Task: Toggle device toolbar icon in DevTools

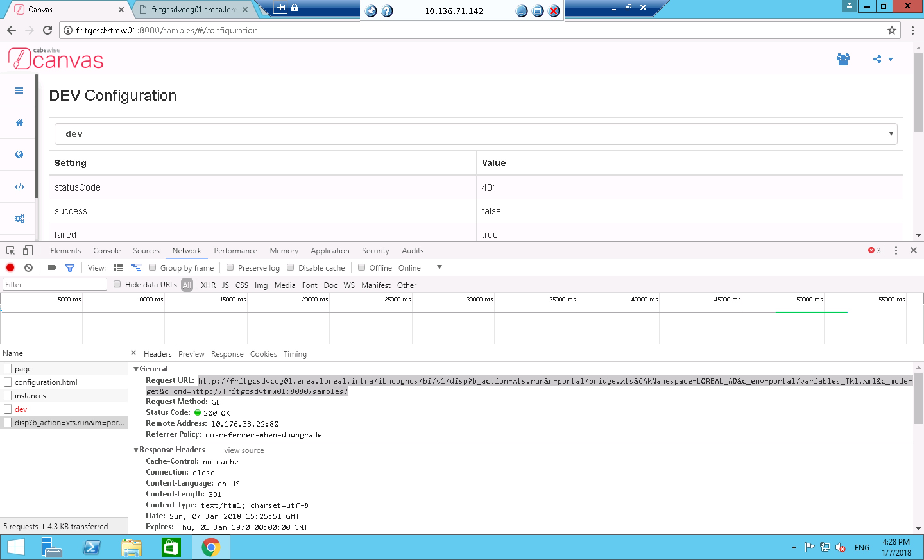Action: 28,250
